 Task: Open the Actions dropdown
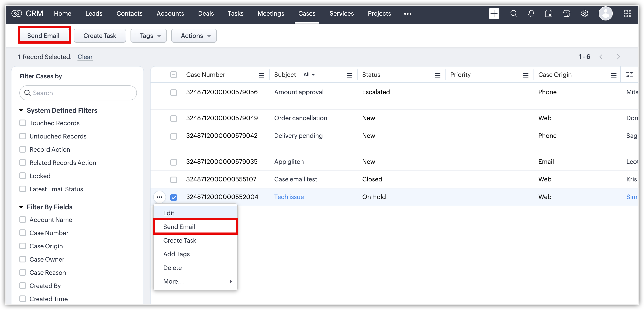tap(194, 36)
